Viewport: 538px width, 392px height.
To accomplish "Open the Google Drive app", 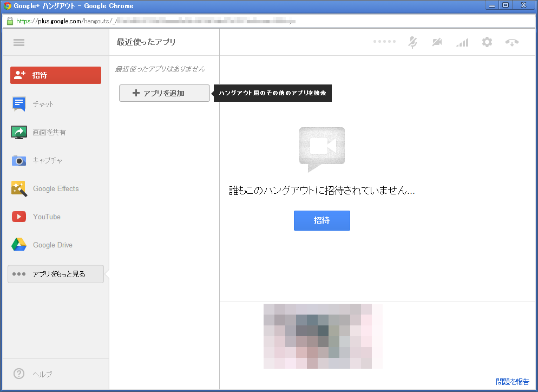I will (52, 245).
